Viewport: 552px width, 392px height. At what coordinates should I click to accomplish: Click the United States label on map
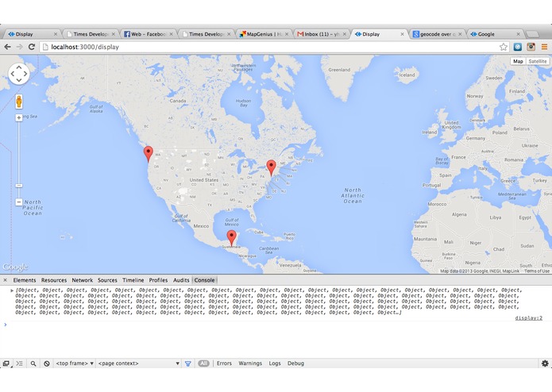(x=204, y=179)
